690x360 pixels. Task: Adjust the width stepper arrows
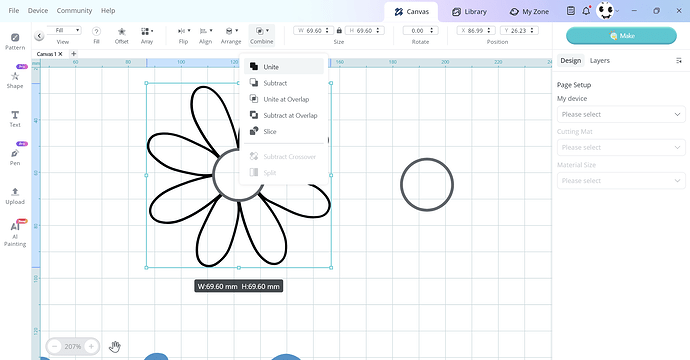point(327,30)
